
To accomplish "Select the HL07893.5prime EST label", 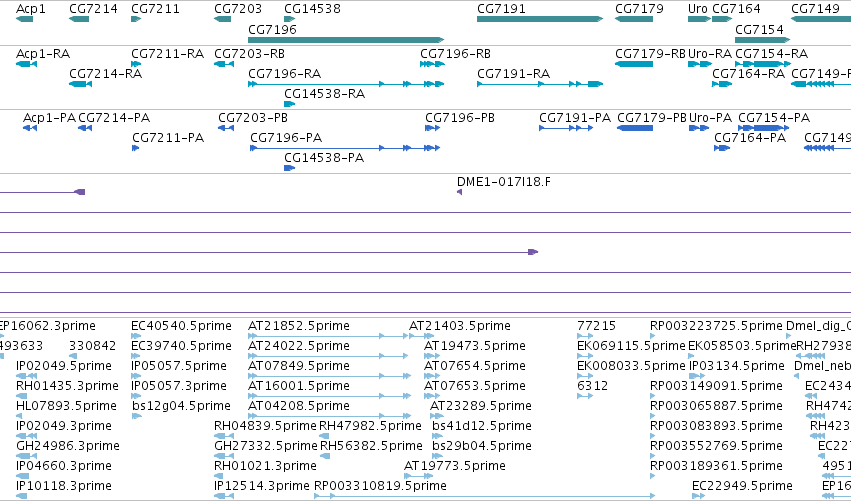I will [66, 406].
